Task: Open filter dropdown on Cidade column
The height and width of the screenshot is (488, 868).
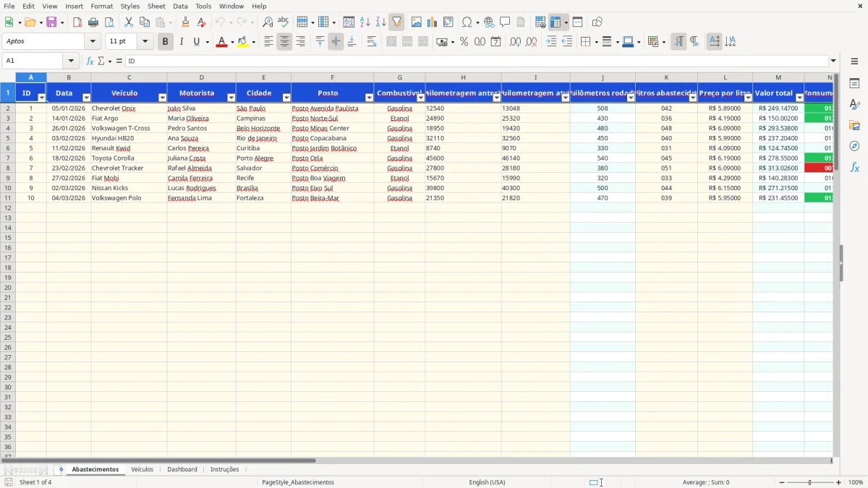Action: pyautogui.click(x=286, y=97)
